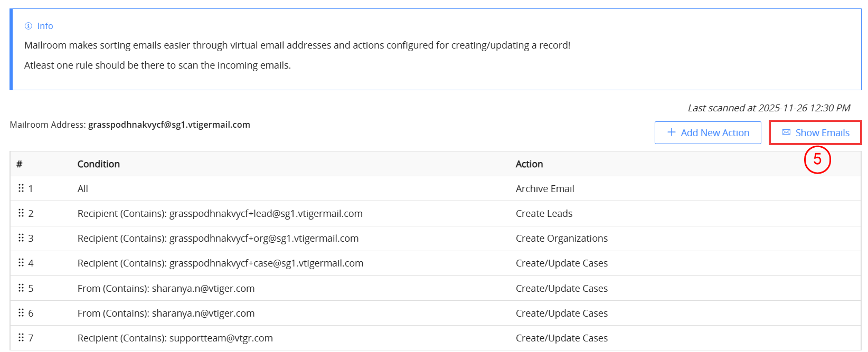This screenshot has width=868, height=352.
Task: Click the Last scanned timestamp text
Action: [769, 108]
